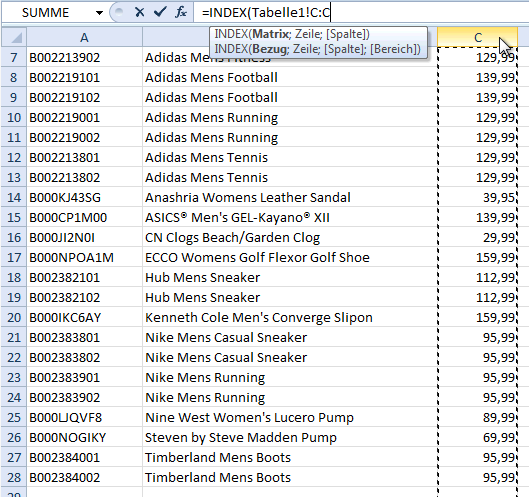Cancel the formula entry with X icon
Image resolution: width=529 pixels, height=497 pixels.
click(139, 12)
